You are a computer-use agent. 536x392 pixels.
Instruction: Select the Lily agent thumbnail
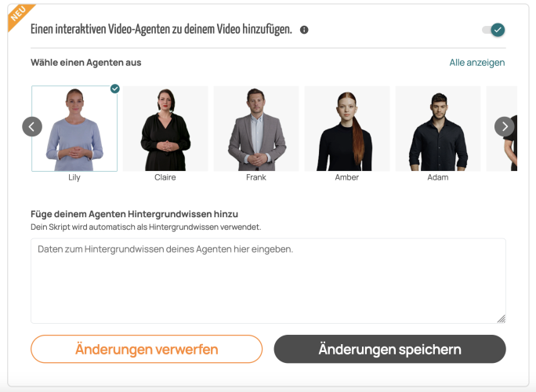[74, 129]
